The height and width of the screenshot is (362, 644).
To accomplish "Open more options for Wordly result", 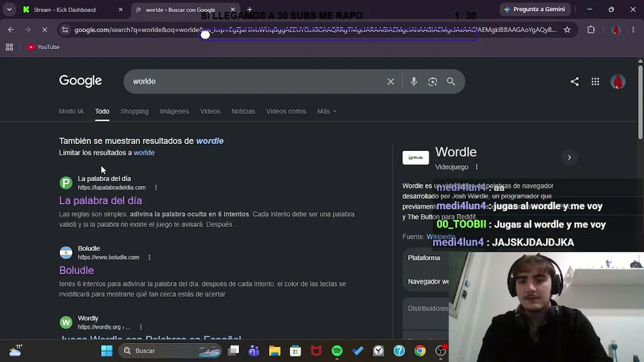I will [x=141, y=327].
